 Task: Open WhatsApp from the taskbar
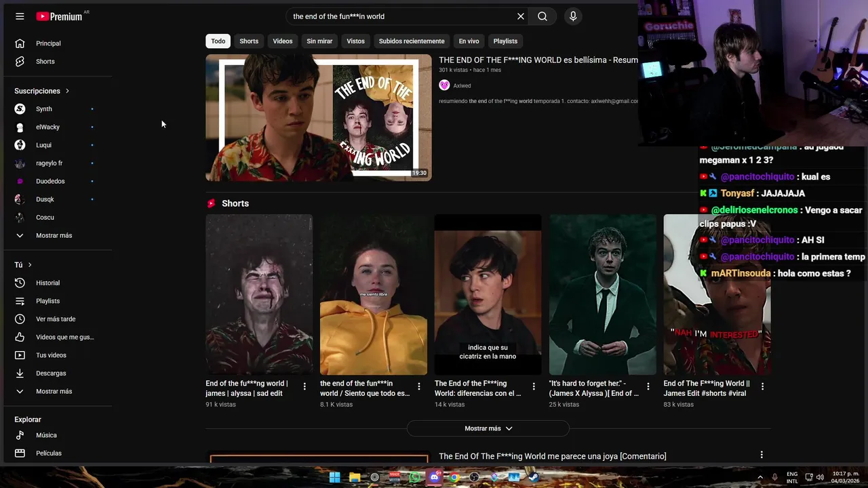414,477
